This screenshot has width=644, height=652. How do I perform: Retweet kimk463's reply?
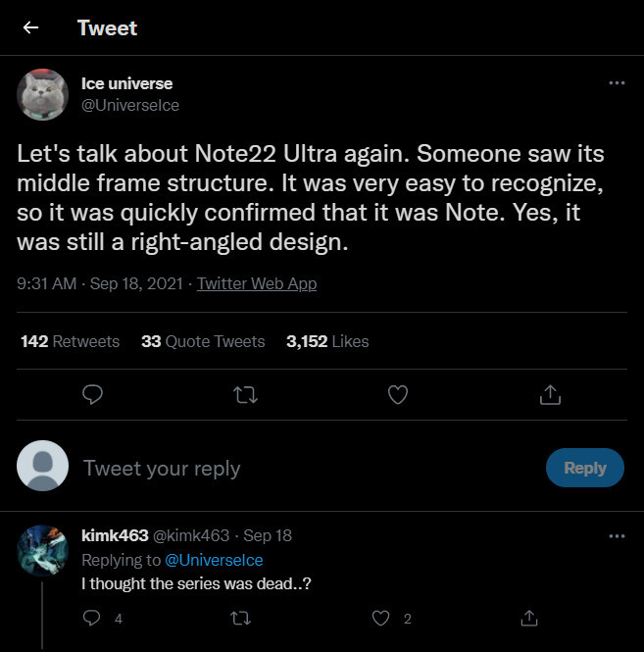pos(241,619)
